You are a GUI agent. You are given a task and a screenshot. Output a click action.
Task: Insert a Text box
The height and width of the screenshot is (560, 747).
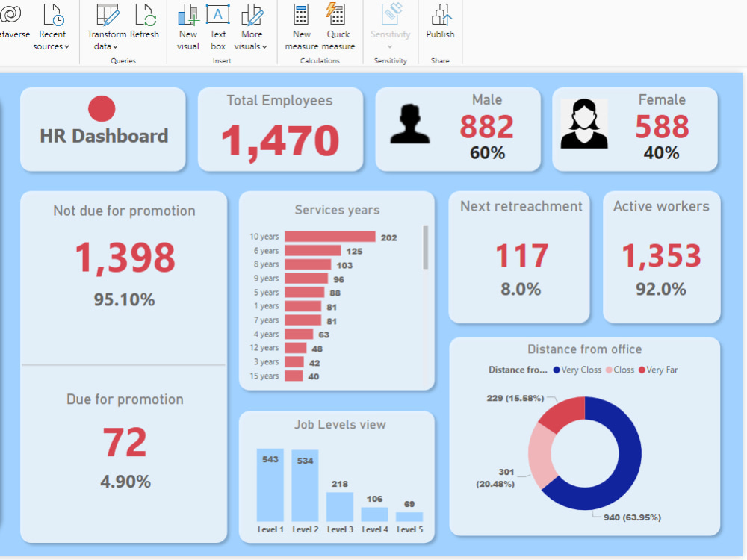[217, 22]
